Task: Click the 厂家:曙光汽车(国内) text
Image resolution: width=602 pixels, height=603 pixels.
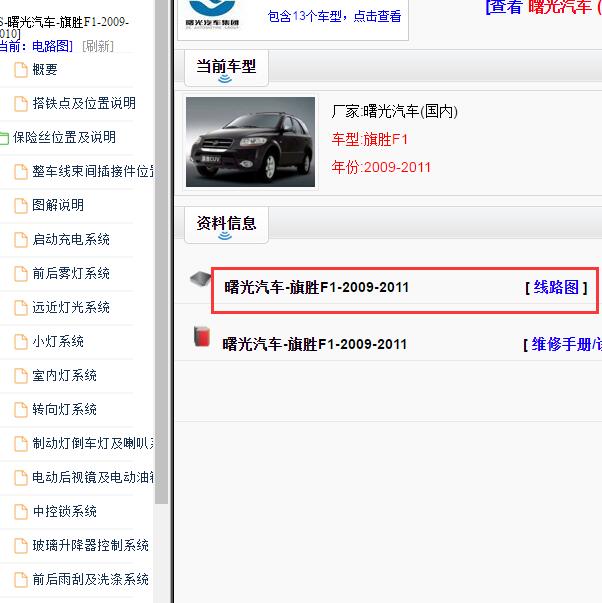Action: (395, 112)
